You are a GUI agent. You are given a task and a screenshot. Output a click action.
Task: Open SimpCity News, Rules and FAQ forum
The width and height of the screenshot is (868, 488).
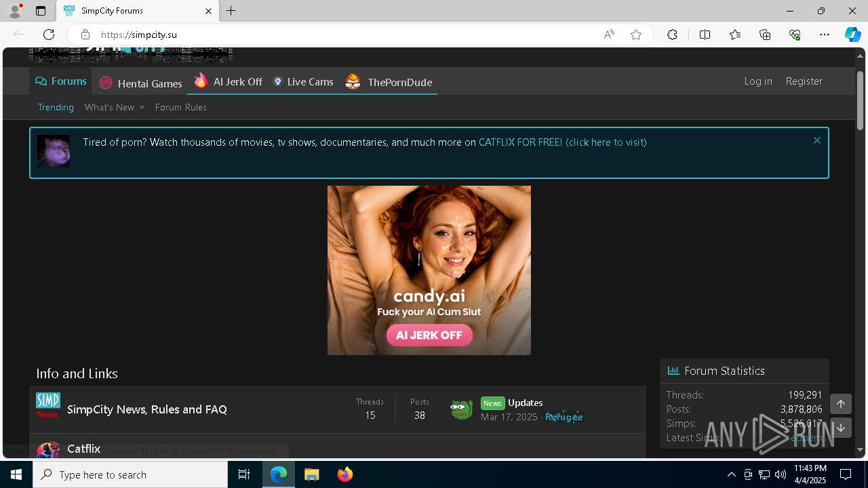click(x=147, y=409)
